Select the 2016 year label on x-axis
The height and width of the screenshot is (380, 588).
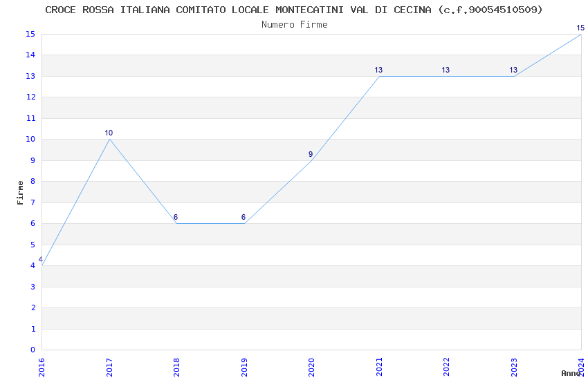pos(42,368)
